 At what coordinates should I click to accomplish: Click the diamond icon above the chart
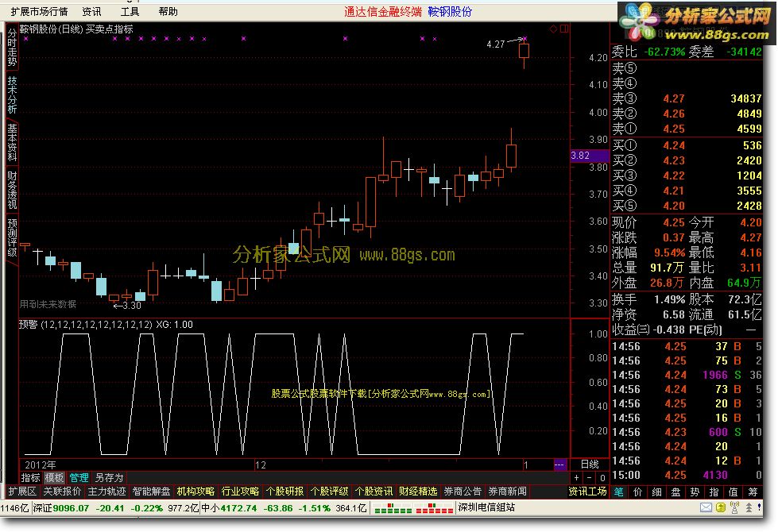pos(553,29)
